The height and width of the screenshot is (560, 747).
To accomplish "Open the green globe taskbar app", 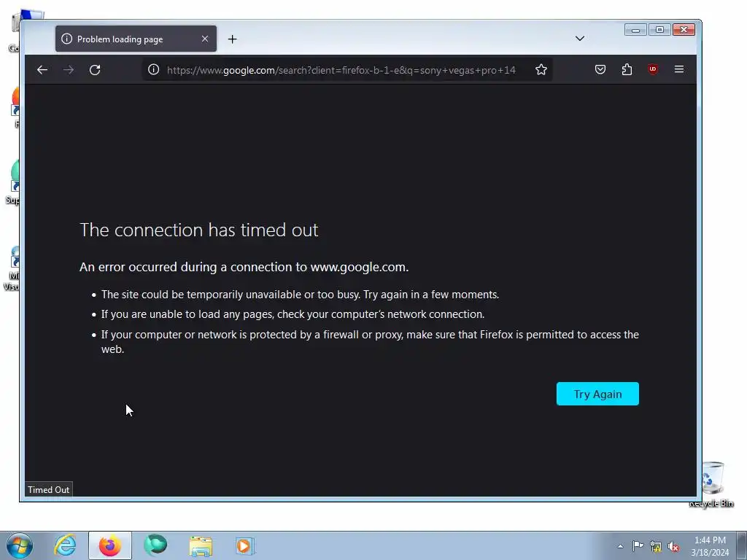I will pos(155,545).
